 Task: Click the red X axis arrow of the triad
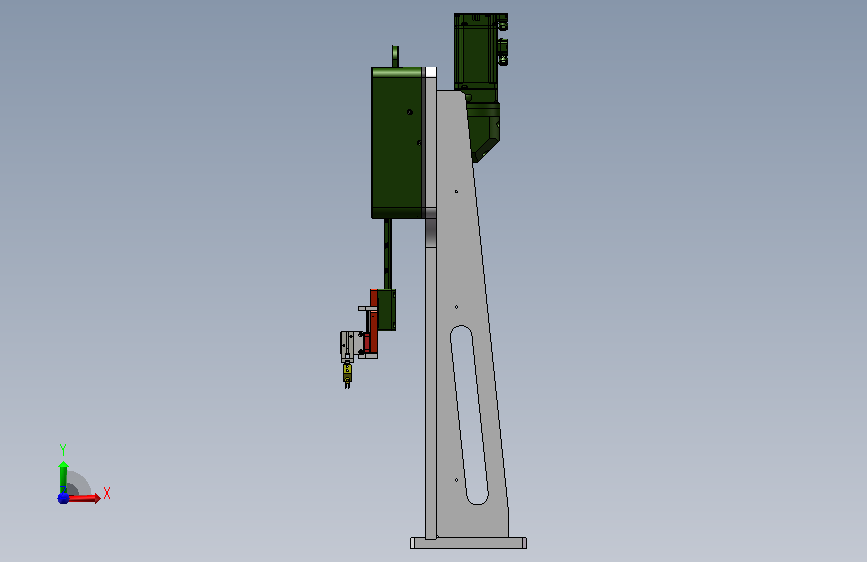[x=84, y=498]
